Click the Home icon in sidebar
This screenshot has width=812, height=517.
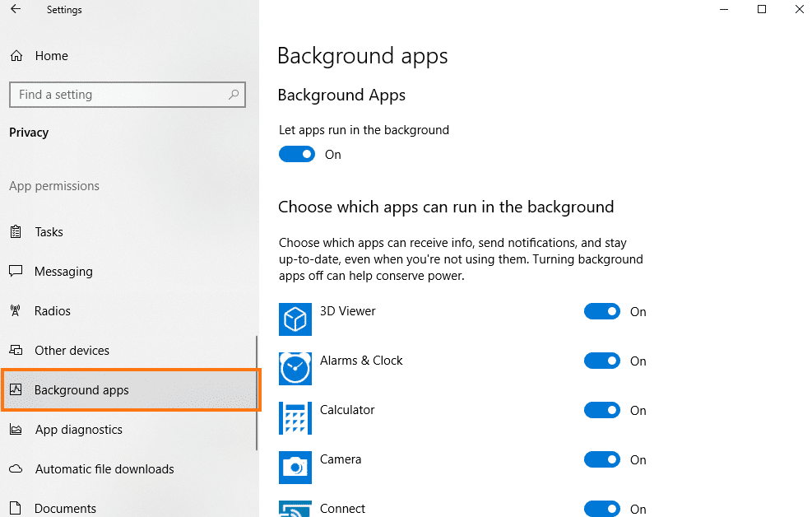16,55
